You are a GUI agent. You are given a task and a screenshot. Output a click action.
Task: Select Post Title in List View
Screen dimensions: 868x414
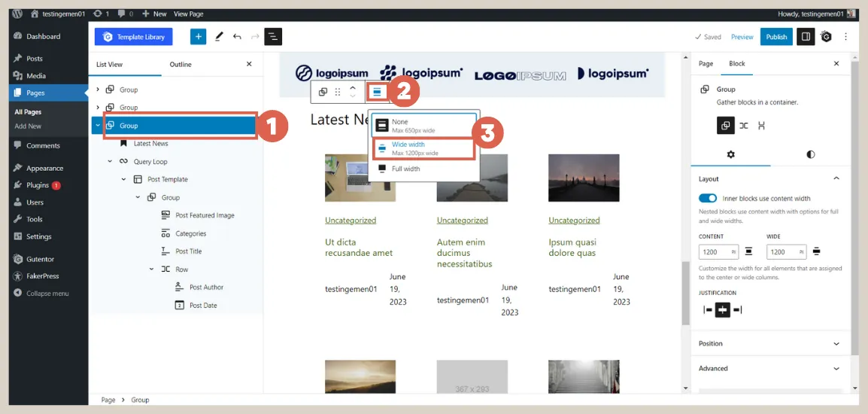pos(188,251)
